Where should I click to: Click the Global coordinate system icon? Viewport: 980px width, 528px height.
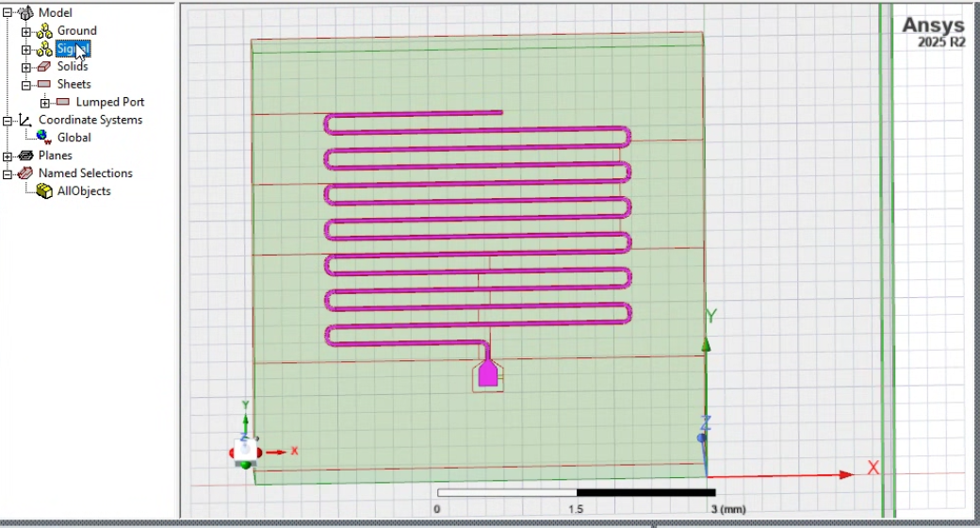click(x=43, y=137)
